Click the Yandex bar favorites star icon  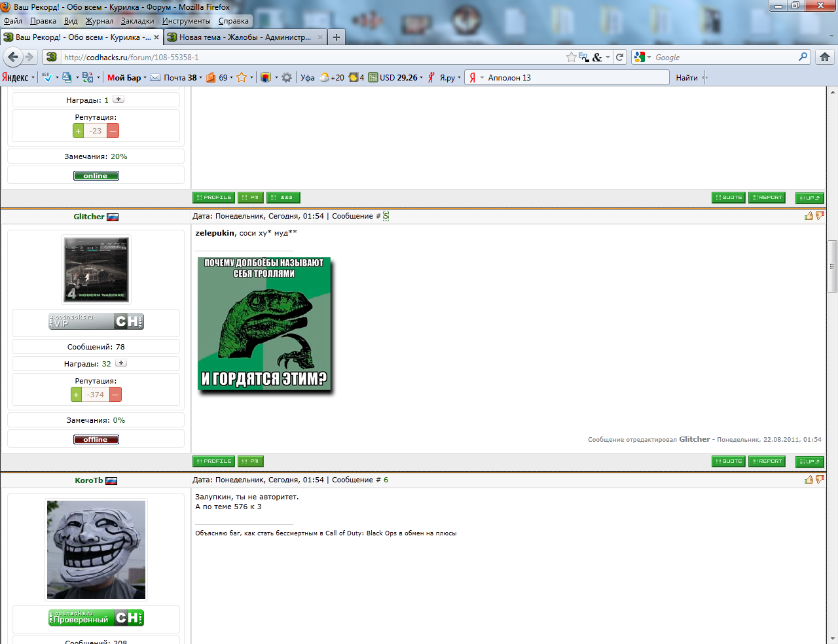(242, 77)
